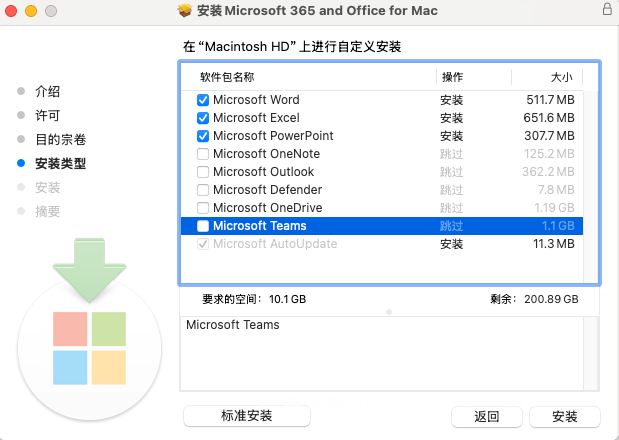
Task: Click the 软件包名称 column header
Action: 227,77
